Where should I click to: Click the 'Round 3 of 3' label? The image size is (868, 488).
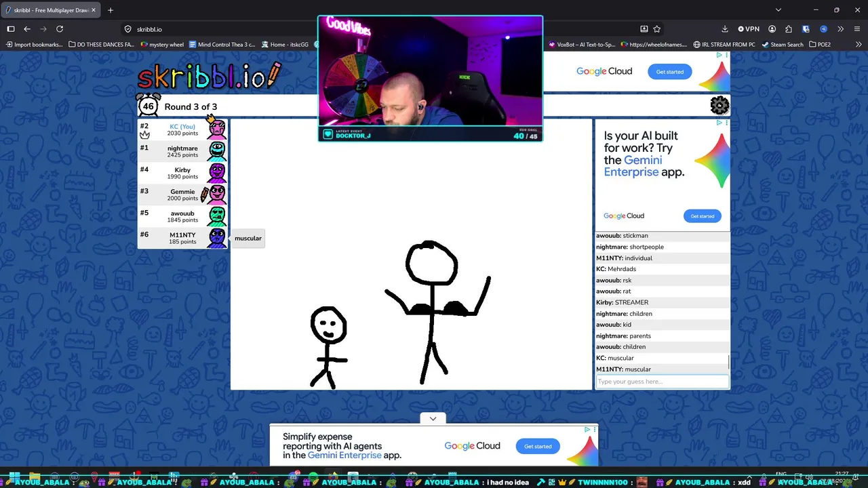tap(191, 106)
